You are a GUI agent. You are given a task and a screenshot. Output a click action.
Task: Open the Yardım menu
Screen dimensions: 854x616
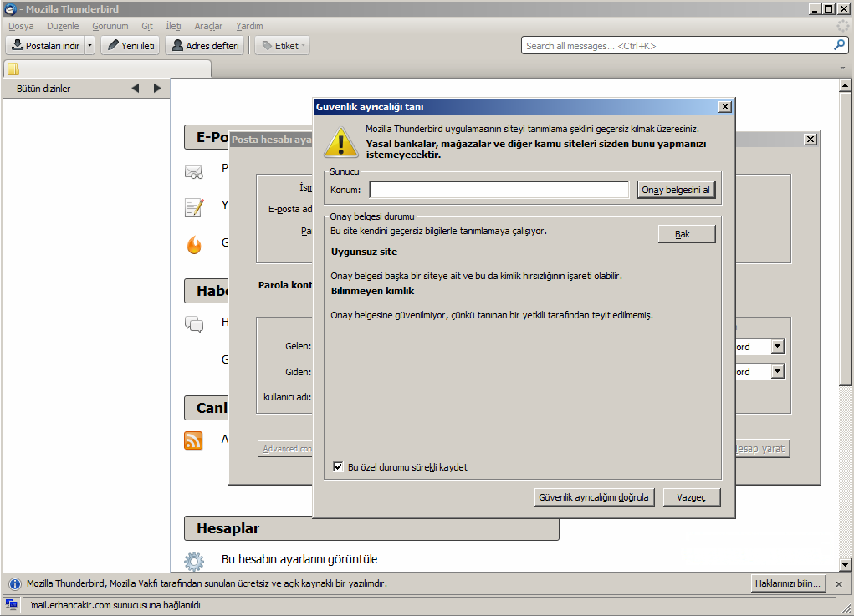pyautogui.click(x=249, y=26)
